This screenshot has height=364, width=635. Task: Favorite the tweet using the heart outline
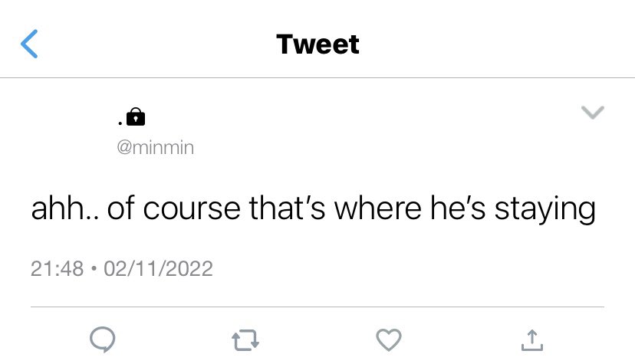click(x=389, y=339)
